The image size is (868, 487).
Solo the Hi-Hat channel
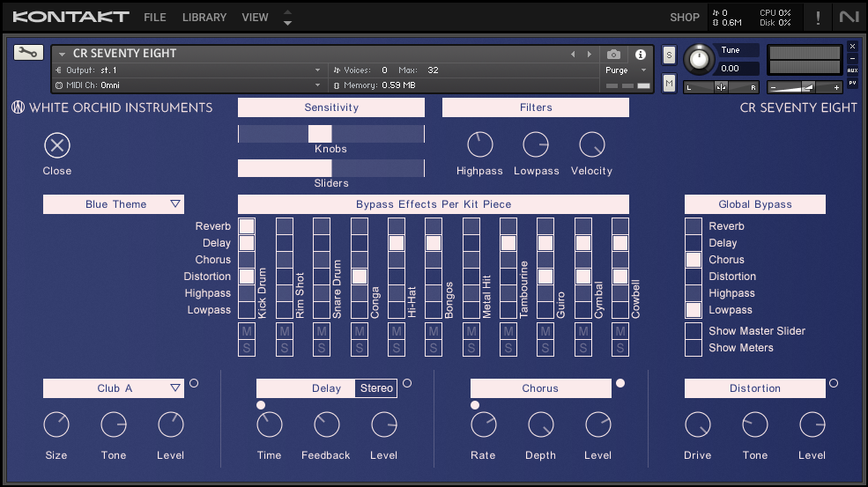tap(397, 348)
